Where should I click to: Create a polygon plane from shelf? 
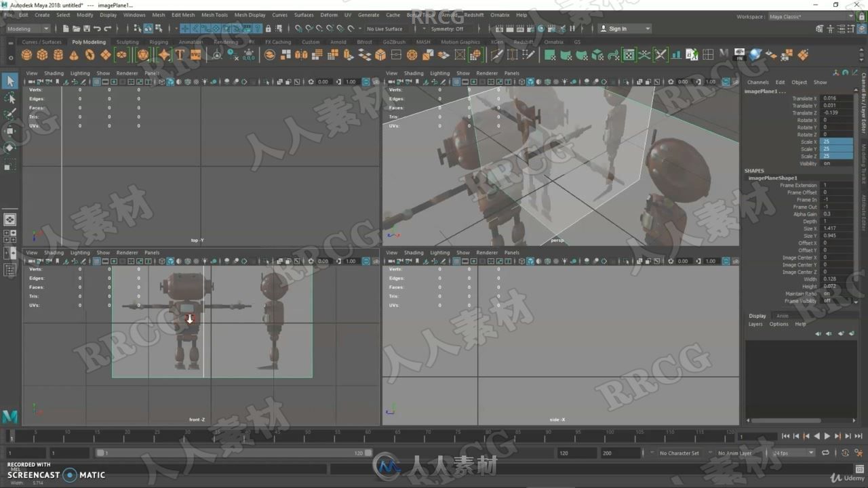105,55
